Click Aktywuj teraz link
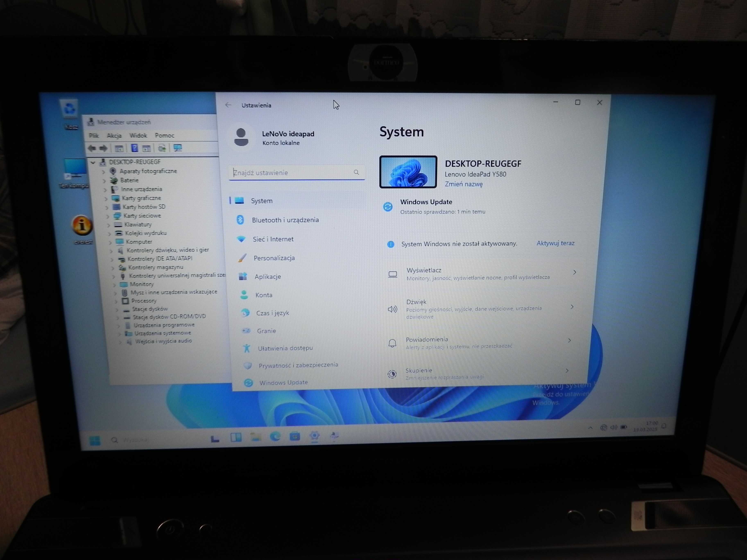The height and width of the screenshot is (560, 747). click(555, 243)
